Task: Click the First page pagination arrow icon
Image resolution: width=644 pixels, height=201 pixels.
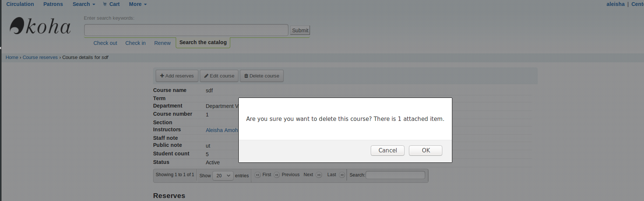Action: (258, 175)
